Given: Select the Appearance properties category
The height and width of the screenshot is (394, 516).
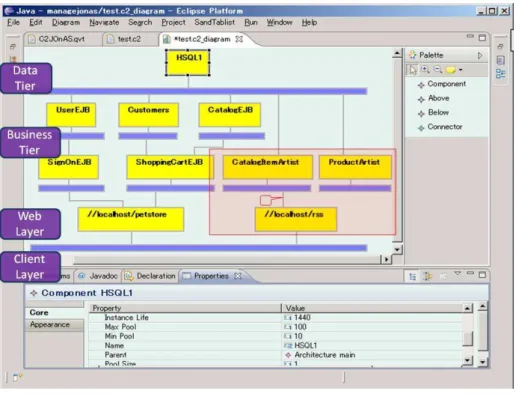Looking at the screenshot, I should tap(54, 325).
